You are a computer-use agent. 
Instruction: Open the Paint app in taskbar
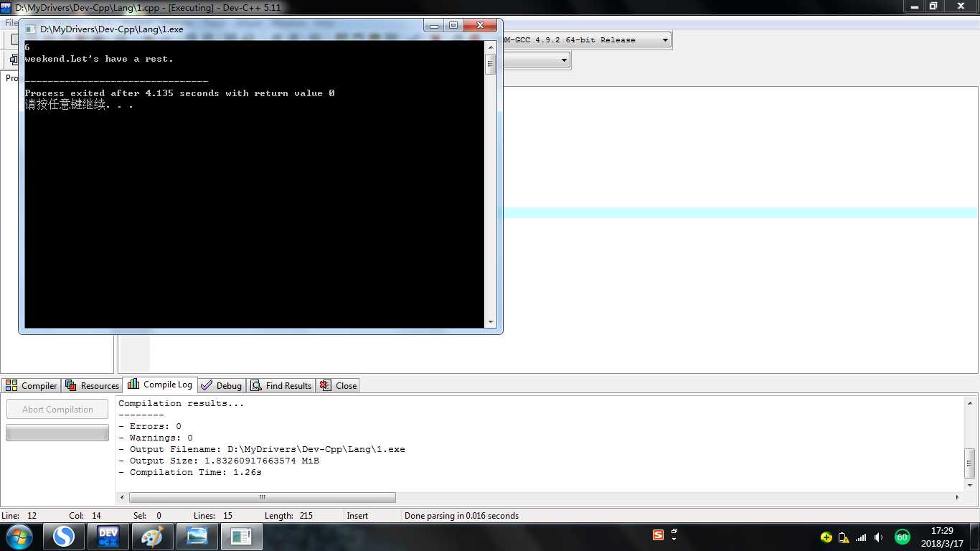(152, 537)
